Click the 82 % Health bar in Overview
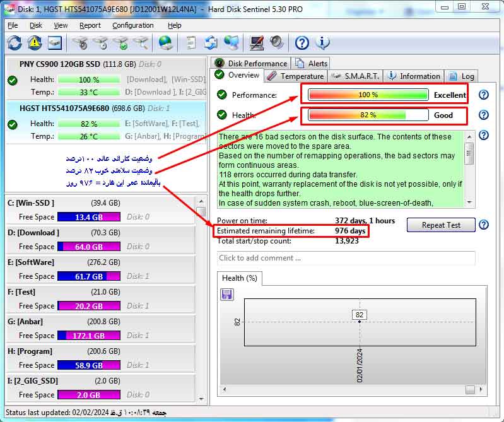Image resolution: width=504 pixels, height=422 pixels. pyautogui.click(x=368, y=115)
